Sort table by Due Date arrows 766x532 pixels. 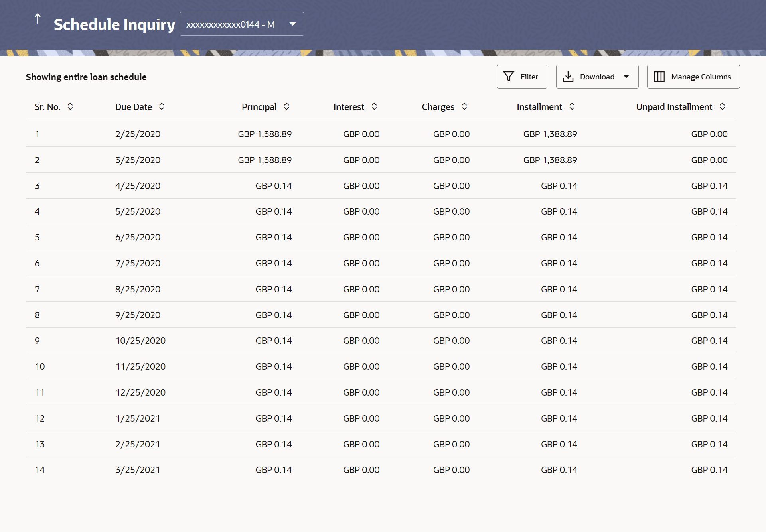(162, 106)
